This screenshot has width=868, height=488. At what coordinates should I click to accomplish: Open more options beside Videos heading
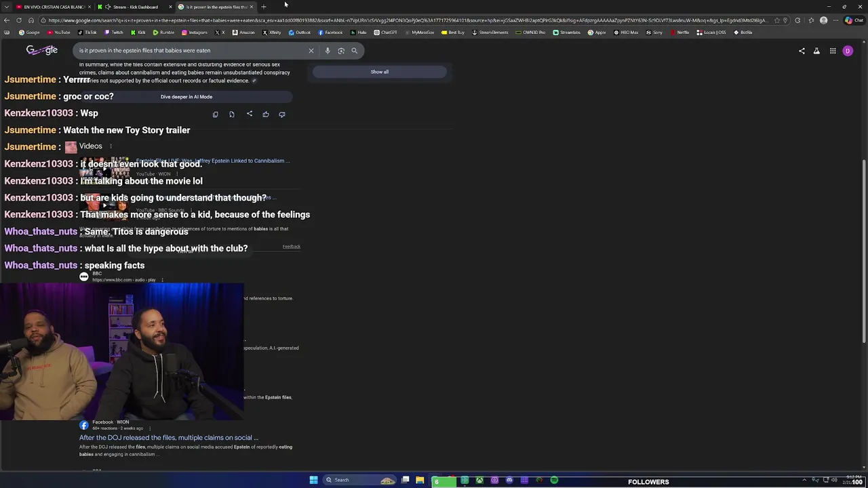(x=111, y=146)
